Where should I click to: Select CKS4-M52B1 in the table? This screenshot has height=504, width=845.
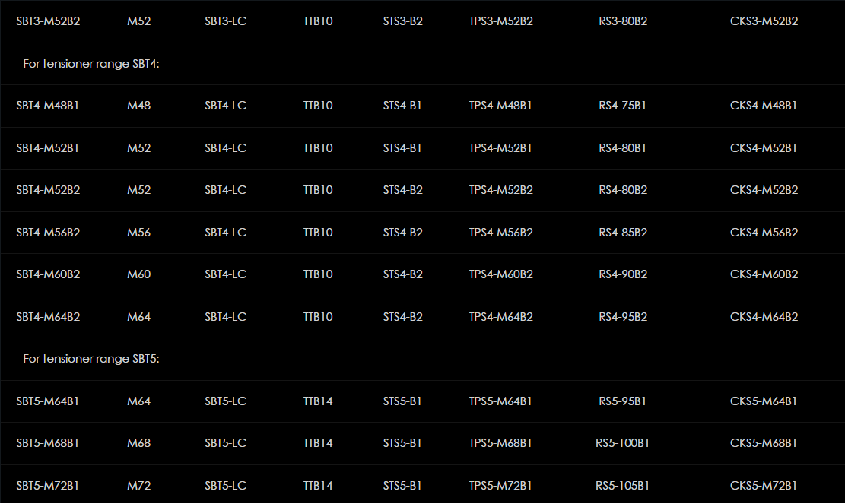pos(764,148)
